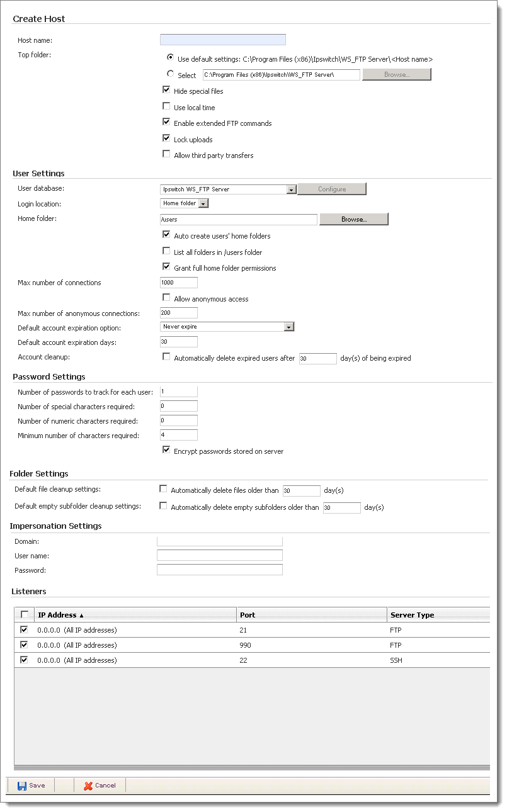The image size is (507, 812).
Task: Uncheck the port 990 listener checkbox
Action: (x=25, y=645)
